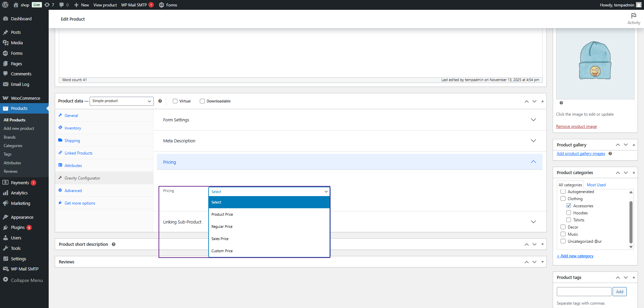Click the comments bubble icon in admin bar
The image size is (644, 308).
click(62, 5)
